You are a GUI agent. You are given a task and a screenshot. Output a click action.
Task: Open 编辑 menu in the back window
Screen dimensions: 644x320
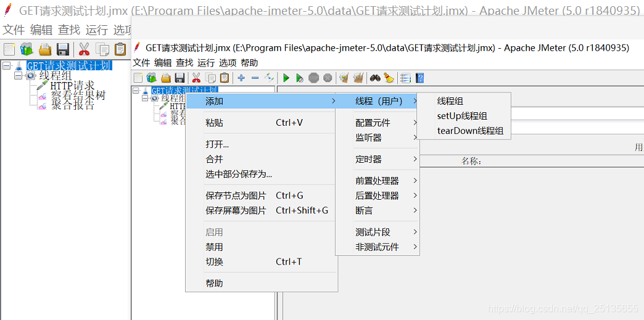coord(41,30)
